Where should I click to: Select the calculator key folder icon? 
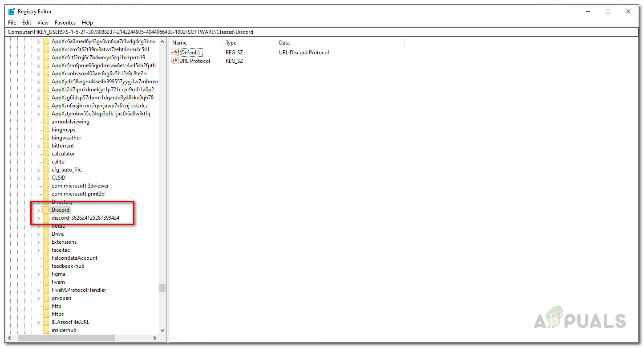(45, 154)
